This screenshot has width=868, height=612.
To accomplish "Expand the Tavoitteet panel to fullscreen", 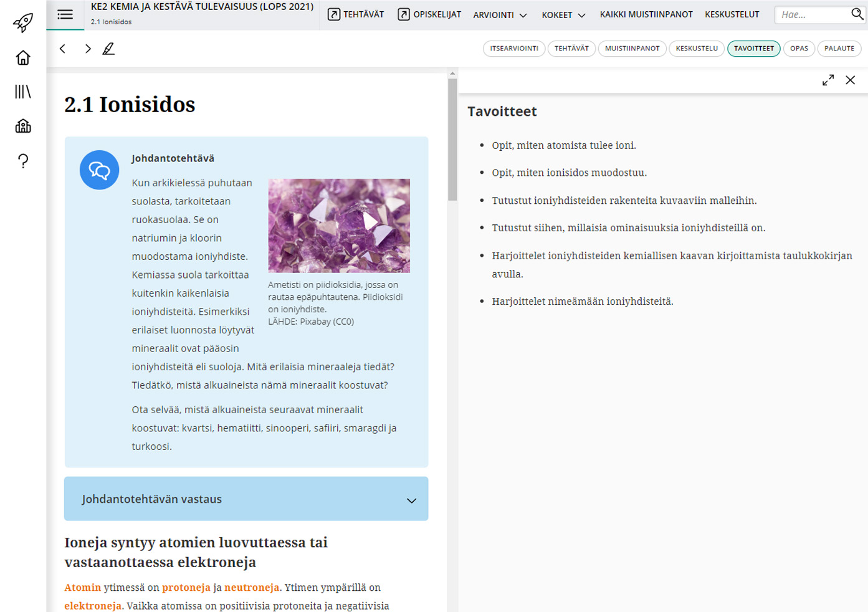I will point(827,80).
